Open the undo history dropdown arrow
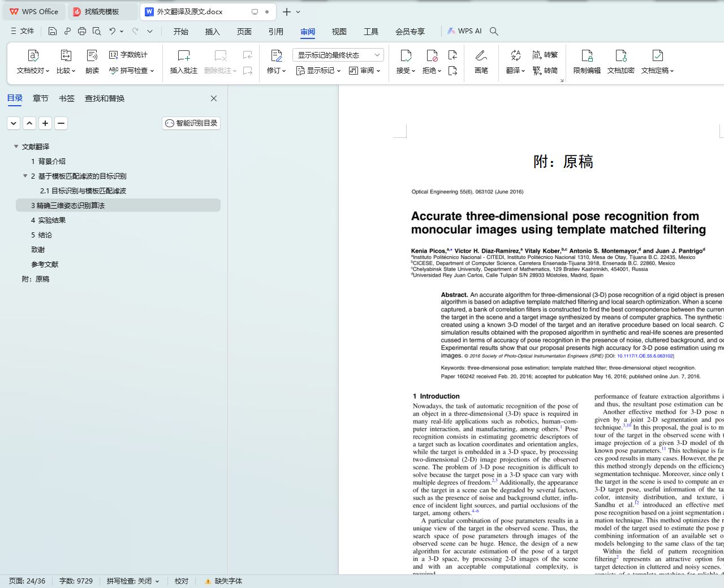This screenshot has height=588, width=724. [x=122, y=31]
